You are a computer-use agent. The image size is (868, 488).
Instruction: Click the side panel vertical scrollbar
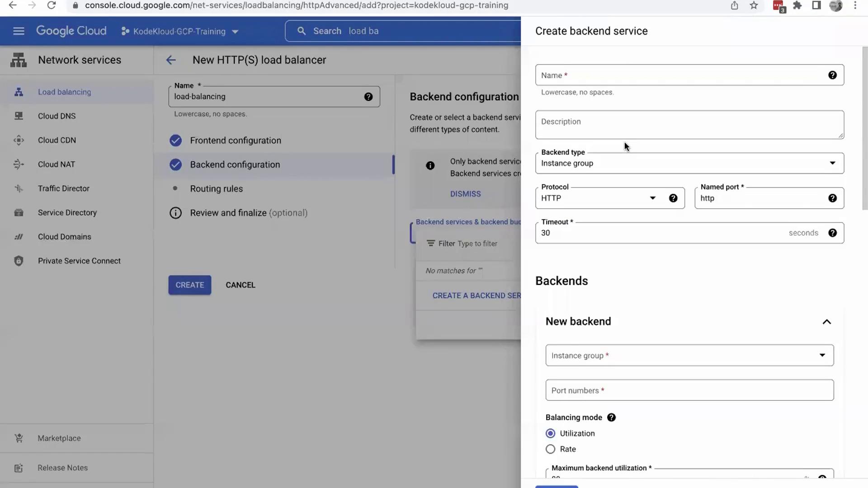[x=864, y=128]
